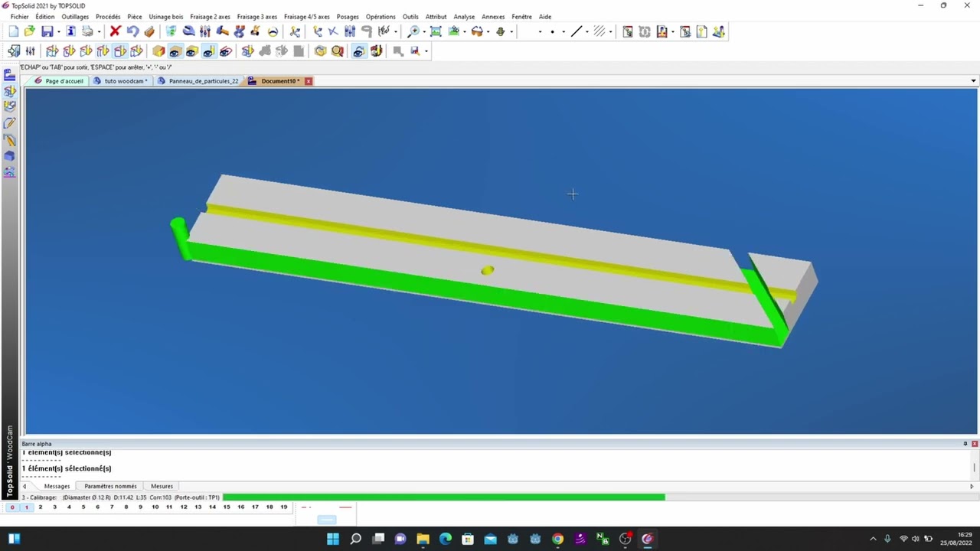Viewport: 980px width, 551px height.
Task: Open Windows Search from the taskbar
Action: (355, 539)
